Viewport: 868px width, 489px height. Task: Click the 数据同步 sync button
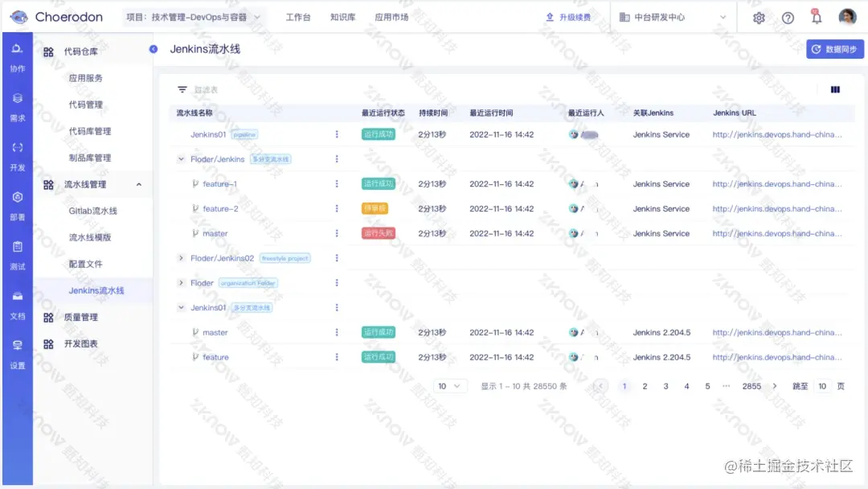pos(833,49)
